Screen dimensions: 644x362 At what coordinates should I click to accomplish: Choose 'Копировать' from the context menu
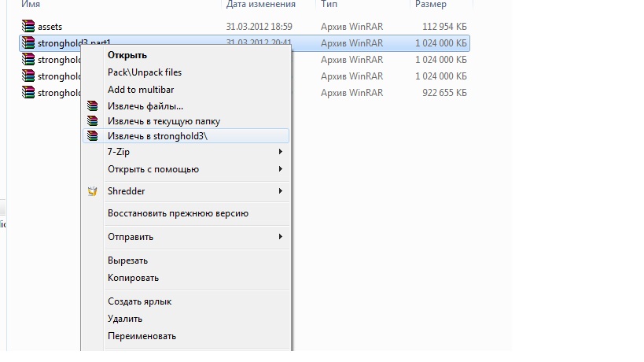133,278
